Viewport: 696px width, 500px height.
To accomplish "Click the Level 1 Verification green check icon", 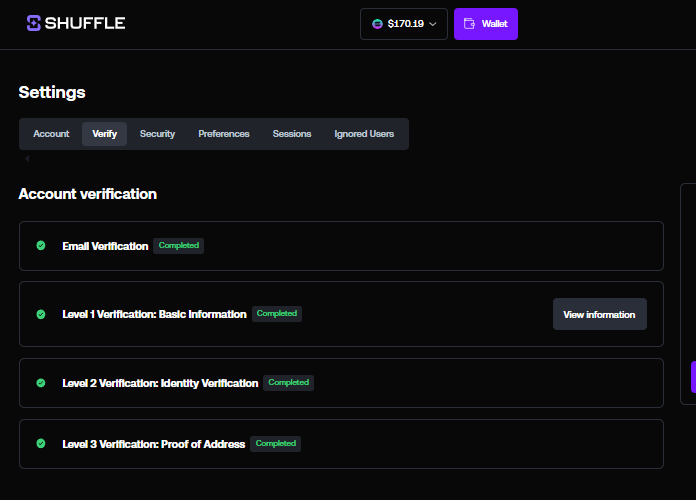I will click(x=41, y=314).
